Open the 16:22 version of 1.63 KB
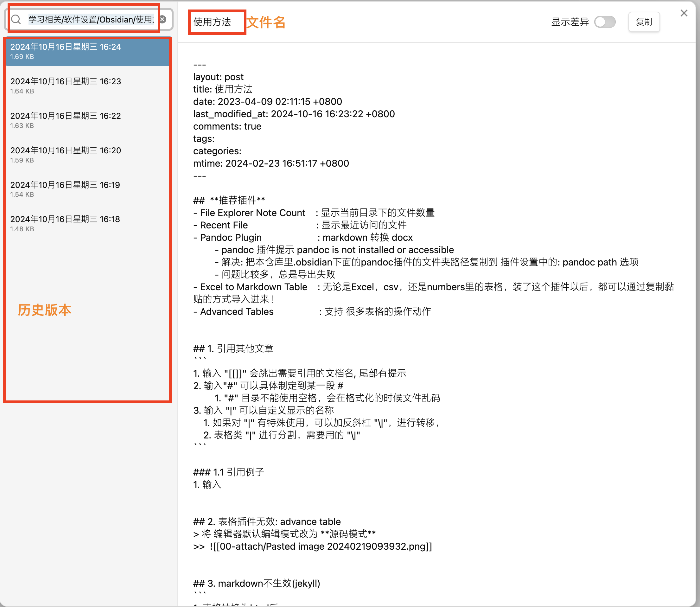 (88, 120)
